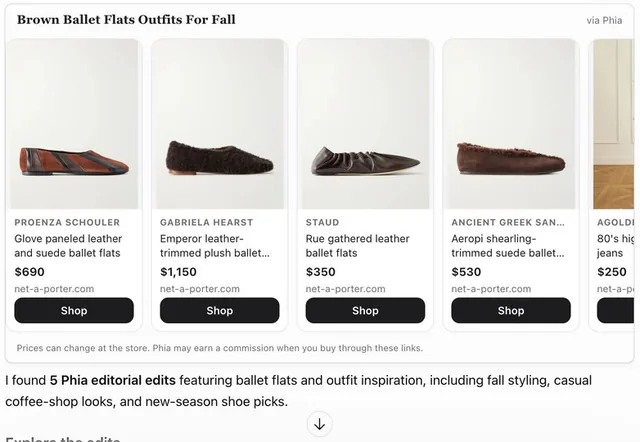This screenshot has width=640, height=442.
Task: Open the Proenza Schouler shoe image
Action: coord(74,124)
